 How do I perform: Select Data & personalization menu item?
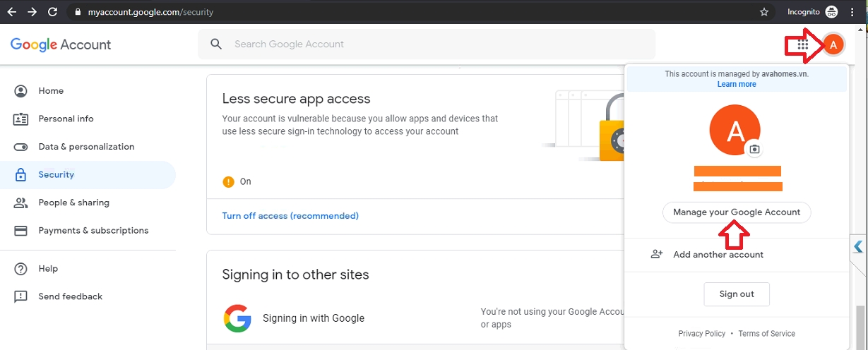coord(86,147)
